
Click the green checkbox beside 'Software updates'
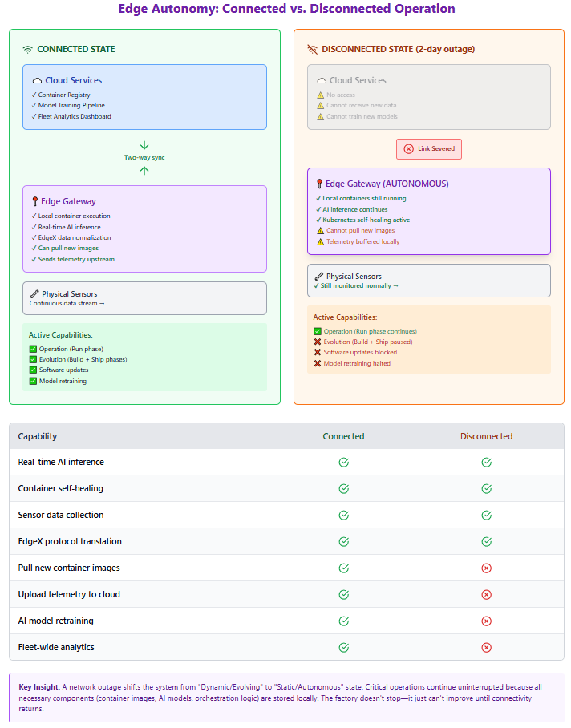point(33,370)
